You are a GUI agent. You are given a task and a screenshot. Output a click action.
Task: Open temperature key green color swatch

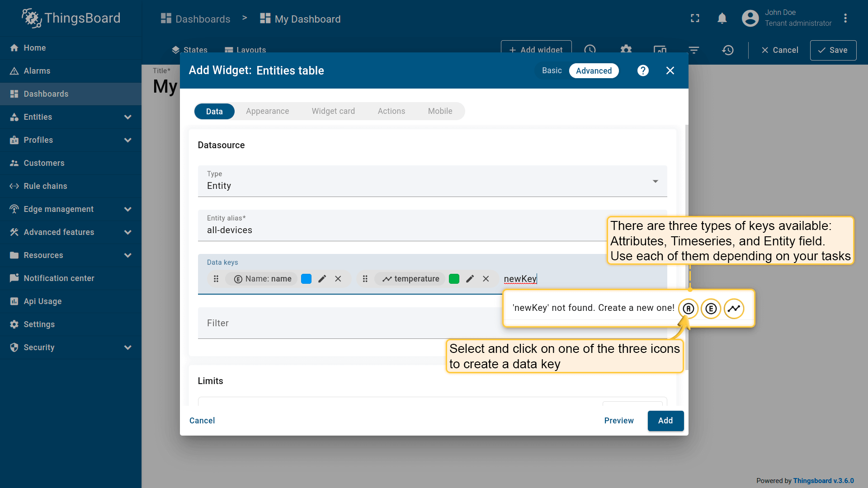[454, 279]
